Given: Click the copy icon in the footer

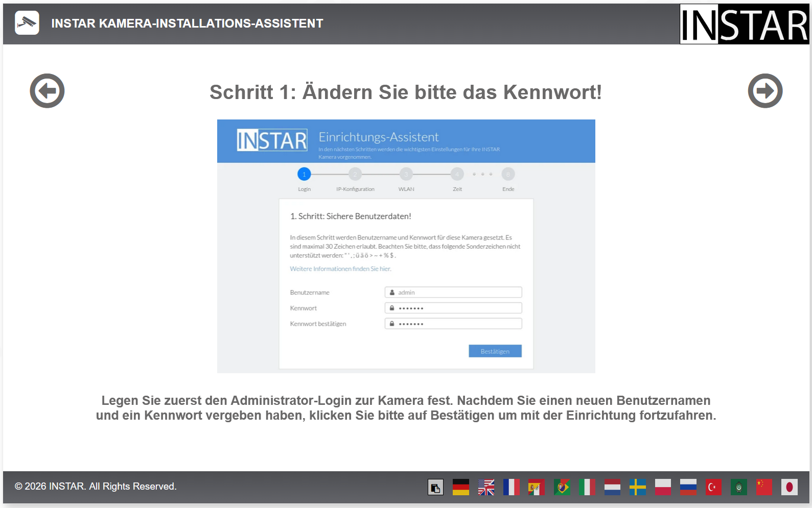Looking at the screenshot, I should (x=435, y=487).
